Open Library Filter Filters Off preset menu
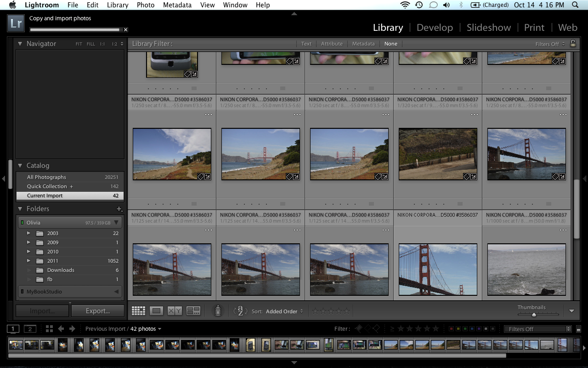This screenshot has width=588, height=368. coord(550,44)
